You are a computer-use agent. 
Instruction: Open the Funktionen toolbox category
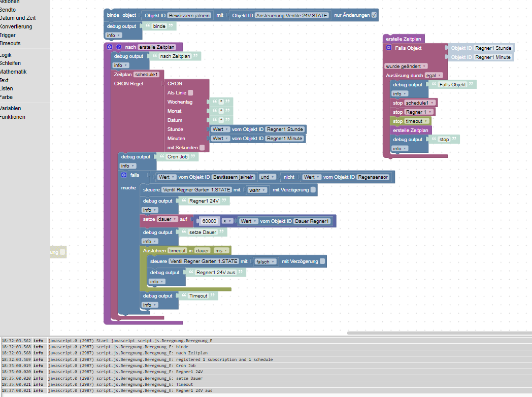[x=13, y=117]
